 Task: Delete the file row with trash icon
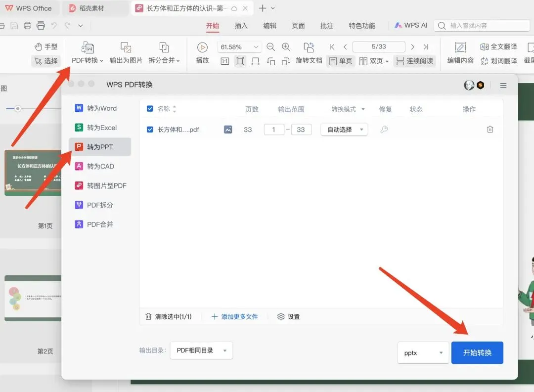pos(489,130)
